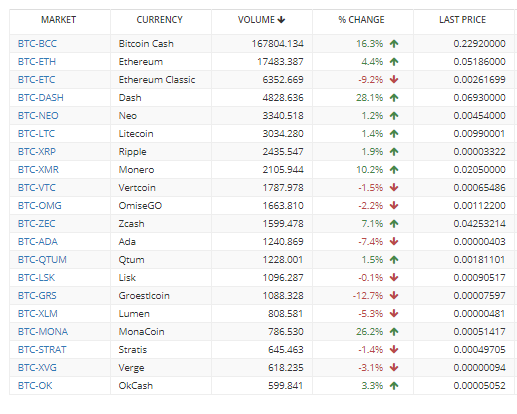Open the BTC-STRAT market link
Image resolution: width=517 pixels, height=414 pixels.
point(42,350)
